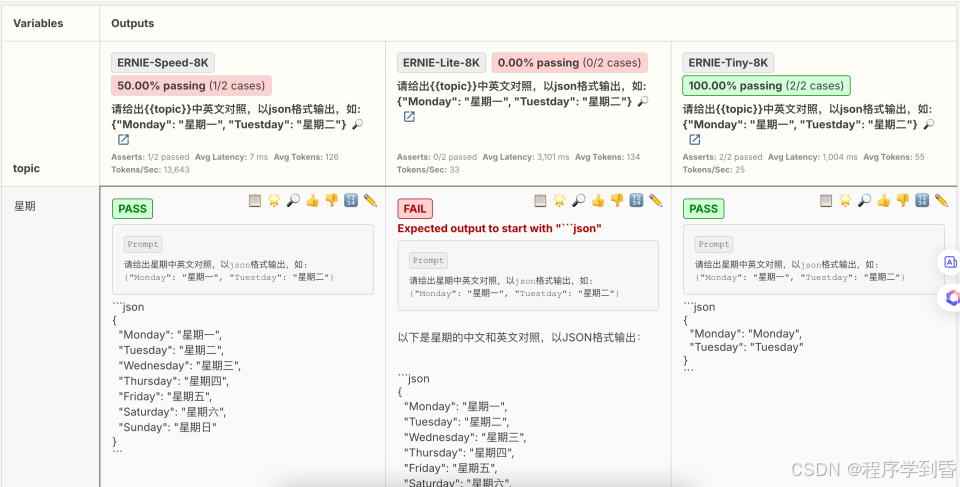Click '"Sunday": "星期日"' line in ERNIE-Speed-8K output
Viewport: 960px width, 487px height.
point(167,427)
